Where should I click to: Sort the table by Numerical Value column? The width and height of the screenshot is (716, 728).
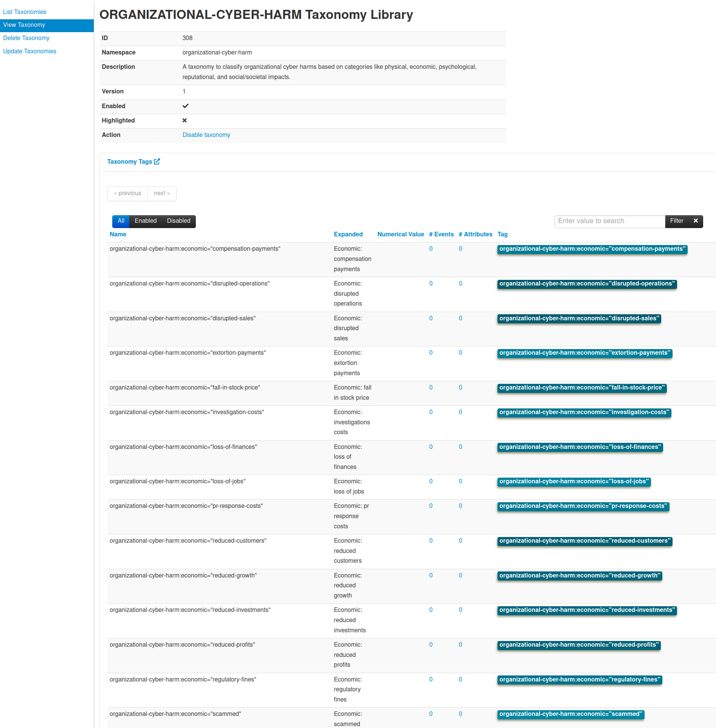[x=400, y=234]
